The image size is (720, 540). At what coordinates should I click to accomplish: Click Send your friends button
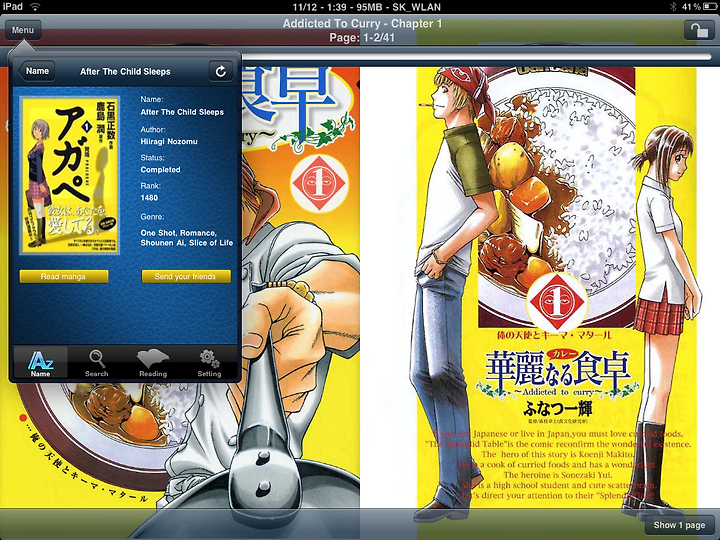186,276
